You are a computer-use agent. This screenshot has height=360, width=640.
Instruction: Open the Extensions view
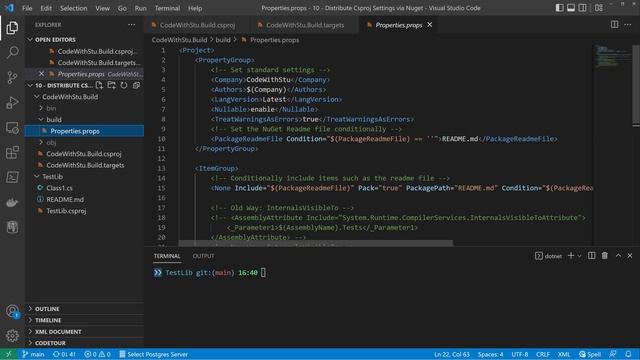[x=12, y=153]
